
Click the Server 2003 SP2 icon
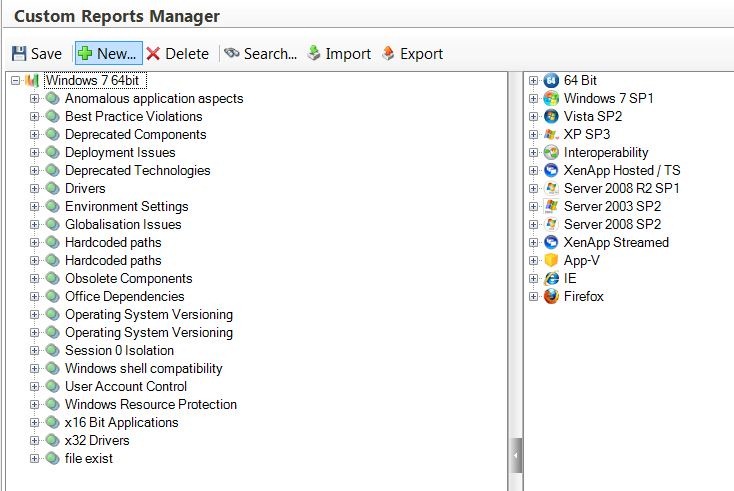point(551,206)
